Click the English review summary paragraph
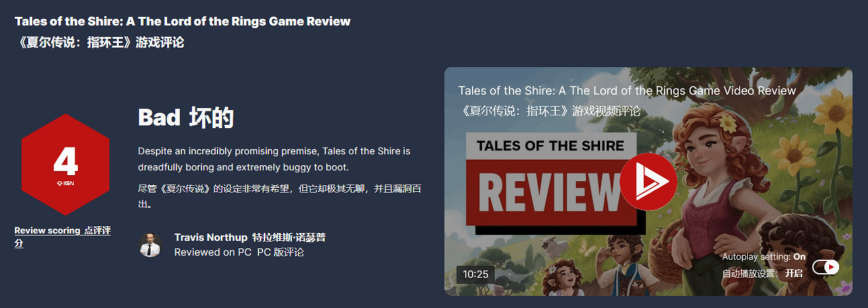 pos(274,158)
